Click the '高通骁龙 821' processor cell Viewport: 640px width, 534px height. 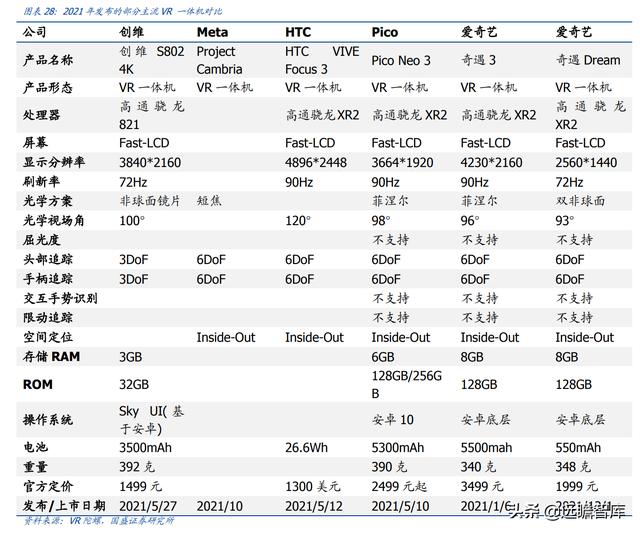(x=151, y=115)
